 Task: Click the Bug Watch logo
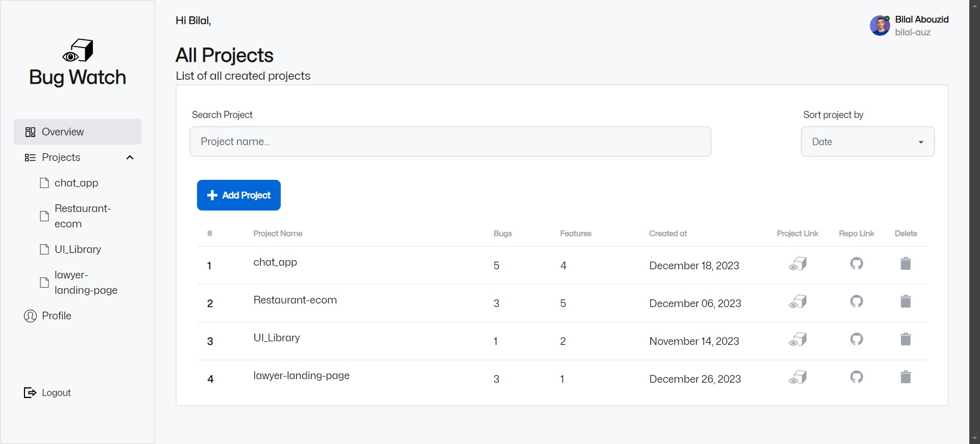[x=78, y=63]
